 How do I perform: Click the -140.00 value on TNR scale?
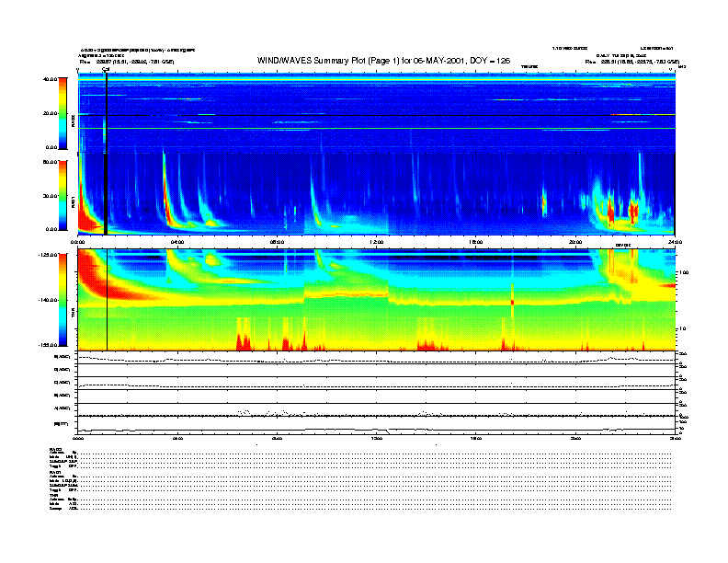[48, 300]
